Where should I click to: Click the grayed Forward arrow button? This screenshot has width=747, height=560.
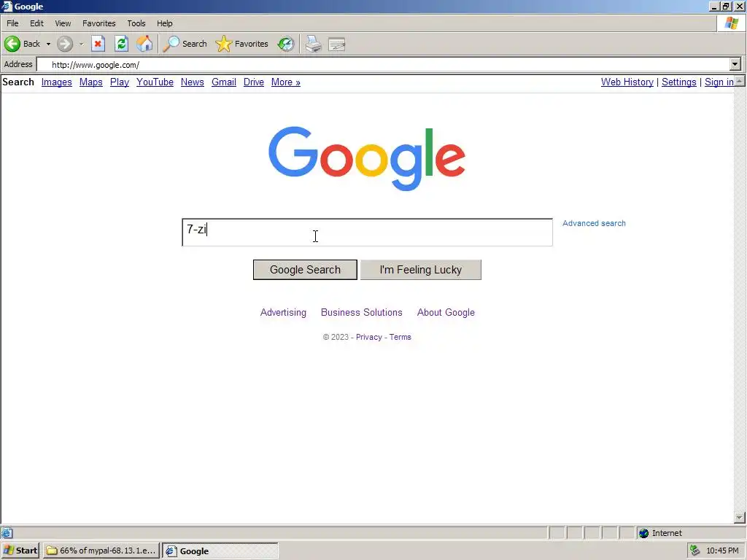tap(65, 44)
